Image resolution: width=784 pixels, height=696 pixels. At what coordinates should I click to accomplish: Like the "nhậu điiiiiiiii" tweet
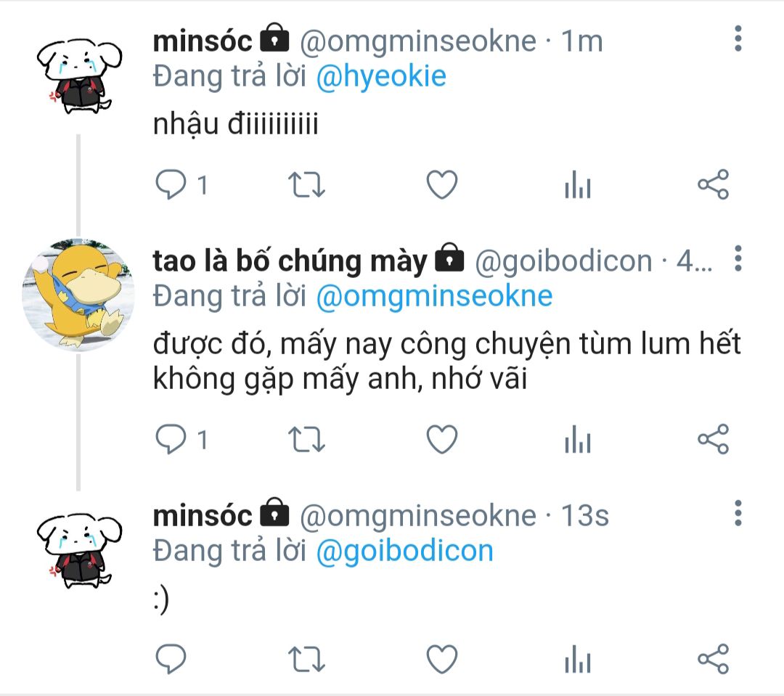pos(442,184)
